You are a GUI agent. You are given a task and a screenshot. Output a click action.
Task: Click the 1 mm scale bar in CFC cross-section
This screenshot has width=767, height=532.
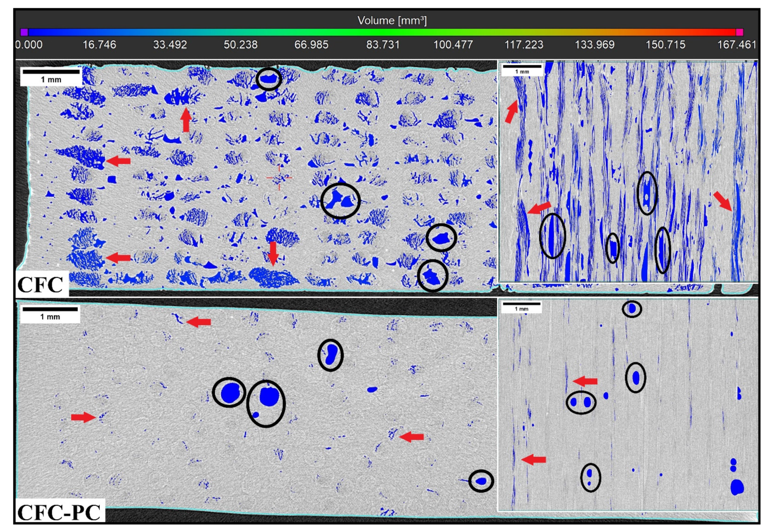pos(51,76)
